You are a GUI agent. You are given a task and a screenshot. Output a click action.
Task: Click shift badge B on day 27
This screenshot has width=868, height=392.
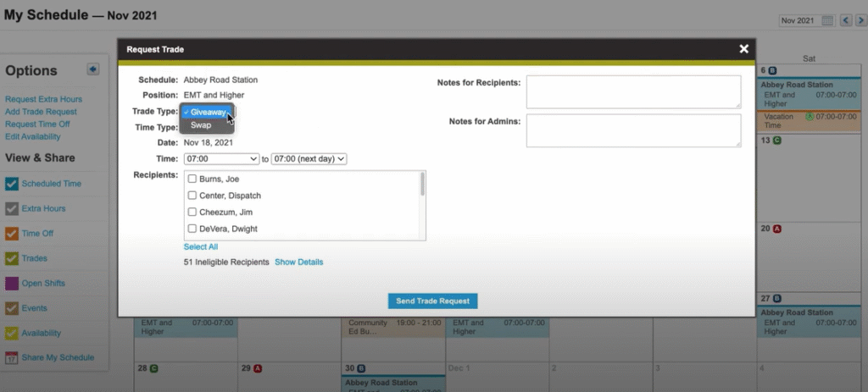coord(776,299)
